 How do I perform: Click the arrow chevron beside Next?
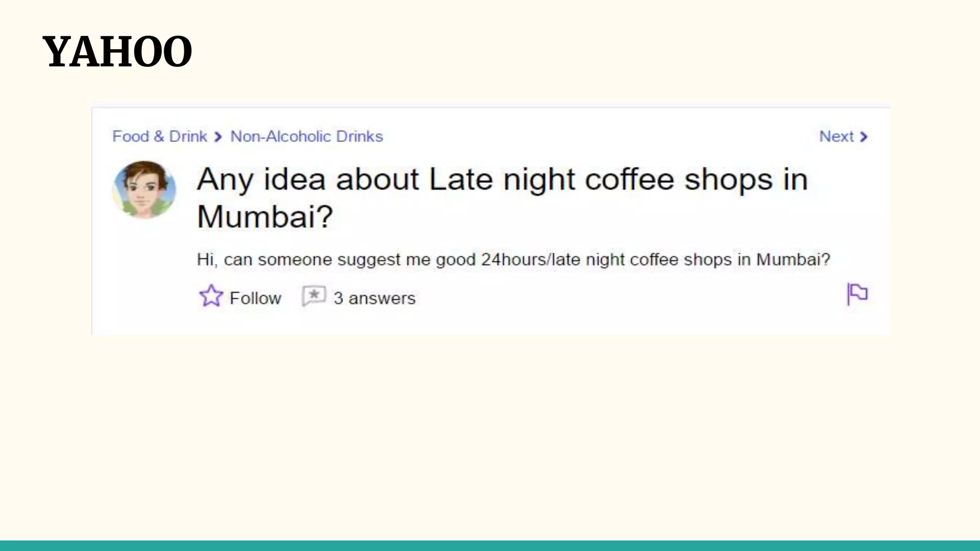[864, 137]
